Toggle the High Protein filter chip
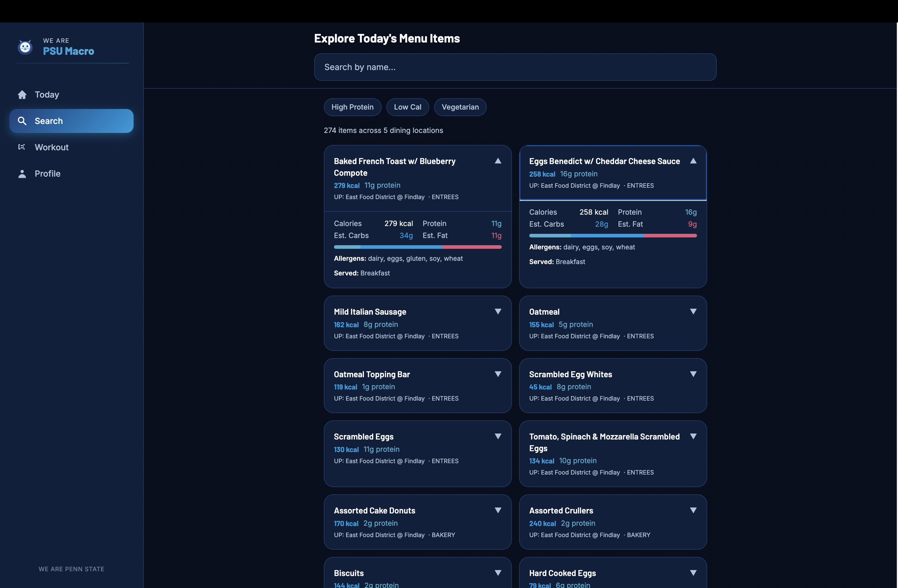 [352, 107]
